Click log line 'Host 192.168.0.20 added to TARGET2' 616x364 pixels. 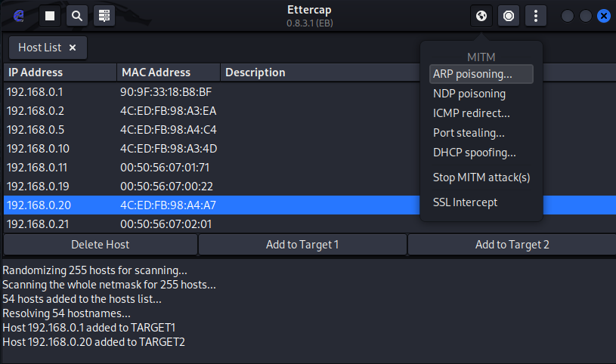[94, 342]
